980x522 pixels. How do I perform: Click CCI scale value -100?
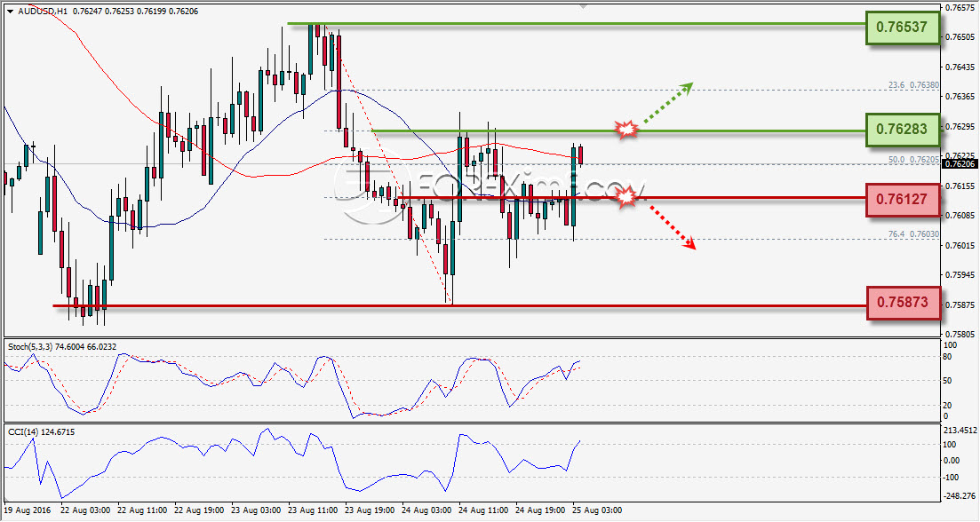point(950,478)
